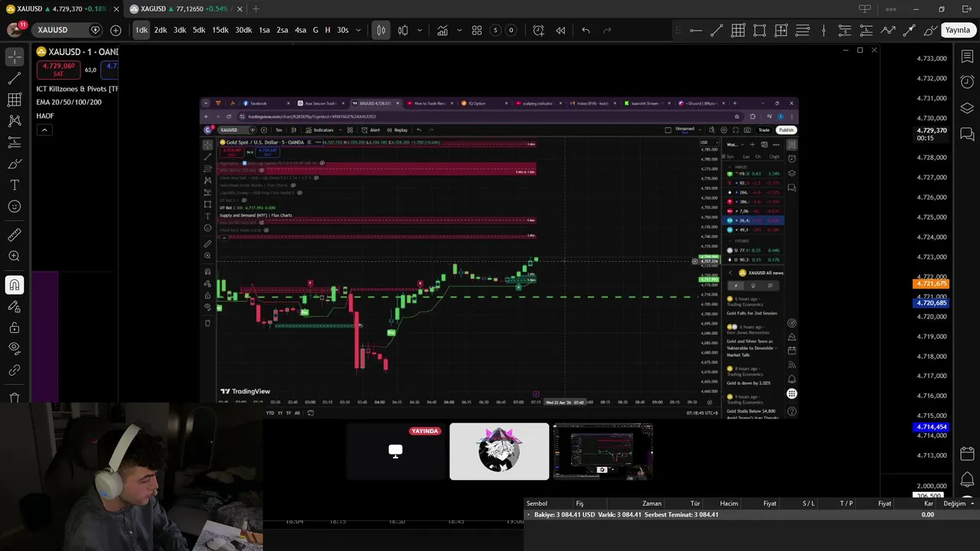Screen dimensions: 980x551
Task: Select the 30s timeframe
Action: tap(342, 30)
